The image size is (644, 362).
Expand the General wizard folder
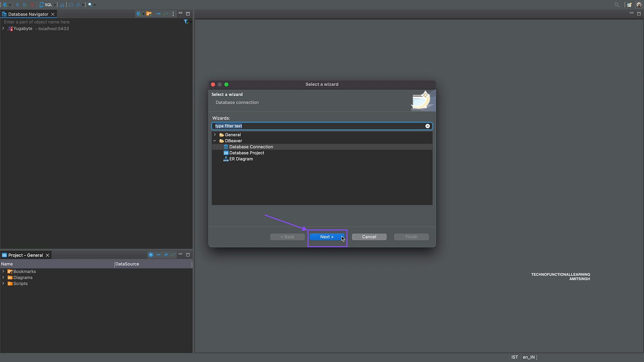(x=215, y=135)
